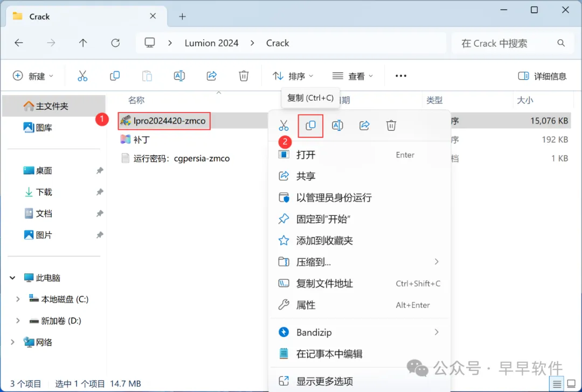582x392 pixels.
Task: Open the 排序 (Sort) dropdown
Action: (293, 76)
